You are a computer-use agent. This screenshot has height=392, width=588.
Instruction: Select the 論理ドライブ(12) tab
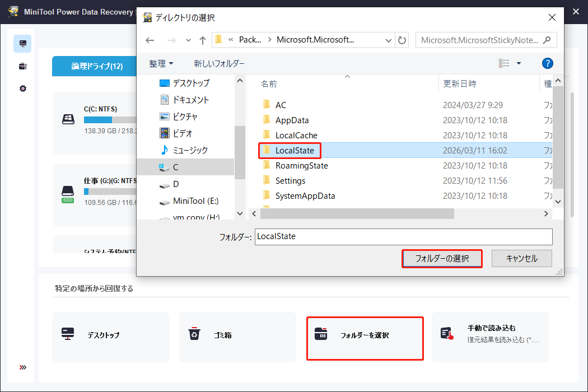[95, 66]
